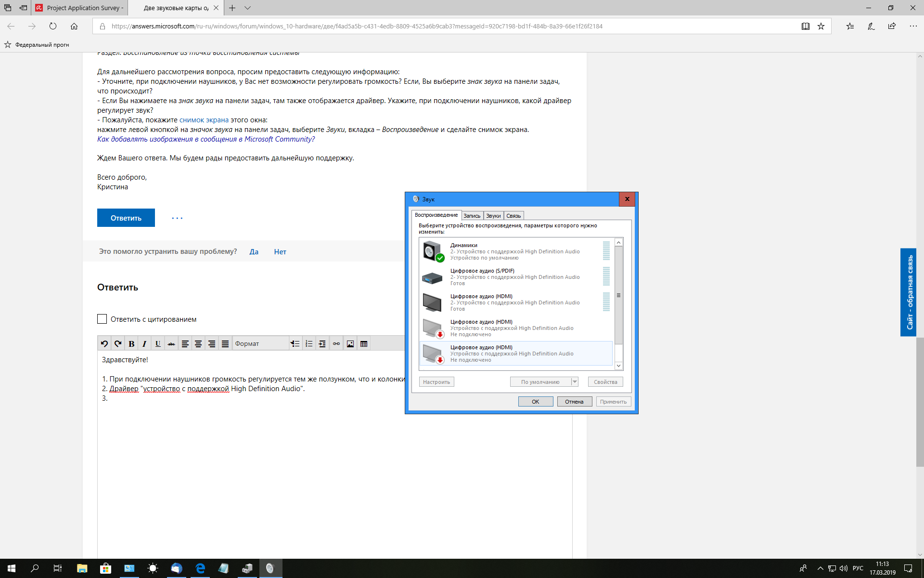Drag the Sound panel scrollbar down
The height and width of the screenshot is (578, 924).
click(618, 366)
